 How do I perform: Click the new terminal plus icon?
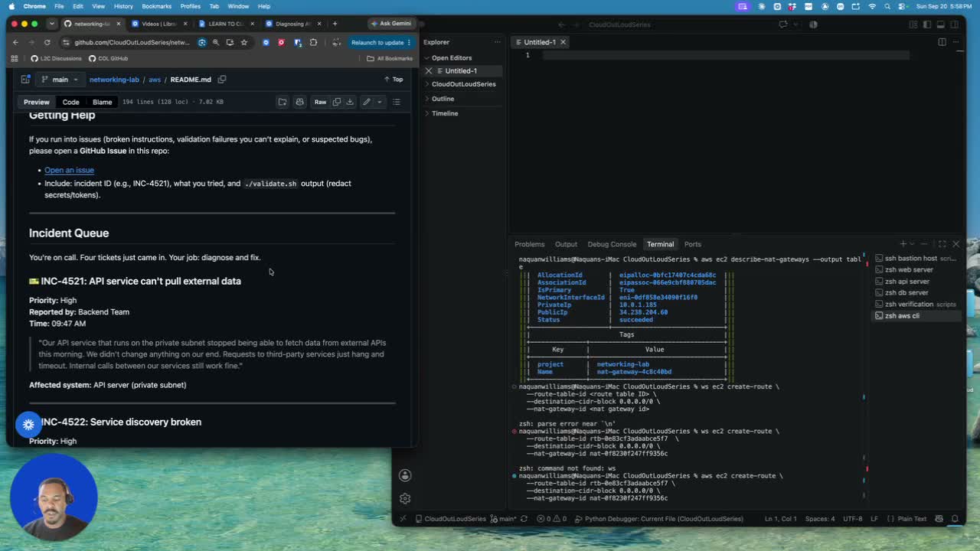(x=903, y=244)
